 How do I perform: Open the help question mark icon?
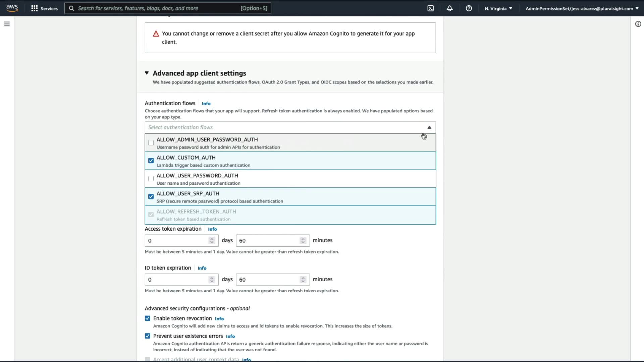pyautogui.click(x=469, y=8)
